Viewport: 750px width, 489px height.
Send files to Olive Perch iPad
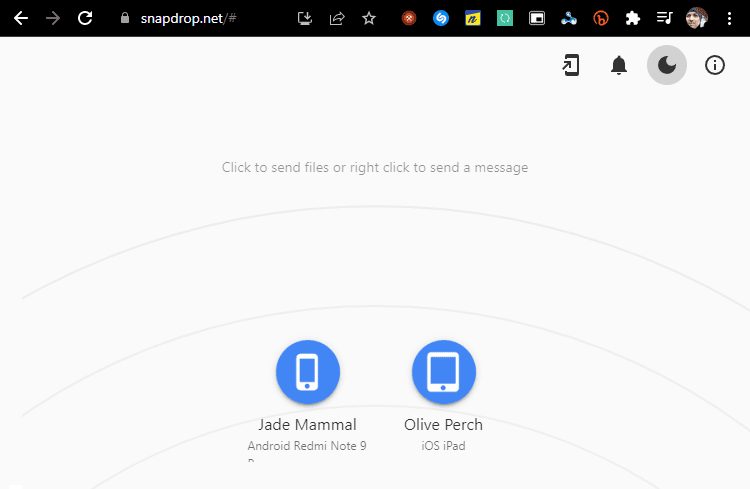(443, 372)
